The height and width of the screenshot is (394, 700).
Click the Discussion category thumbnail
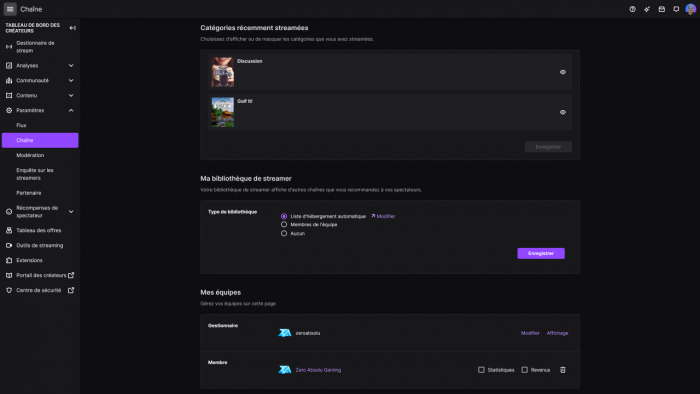click(222, 72)
